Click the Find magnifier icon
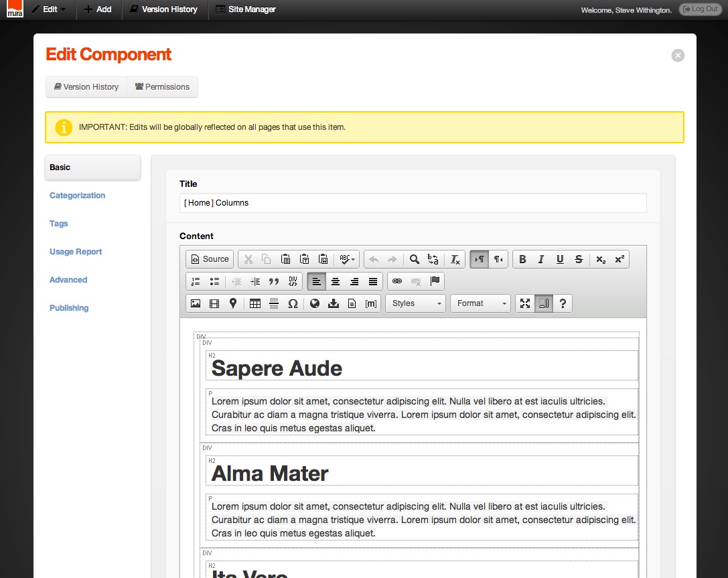The height and width of the screenshot is (578, 728). [414, 259]
